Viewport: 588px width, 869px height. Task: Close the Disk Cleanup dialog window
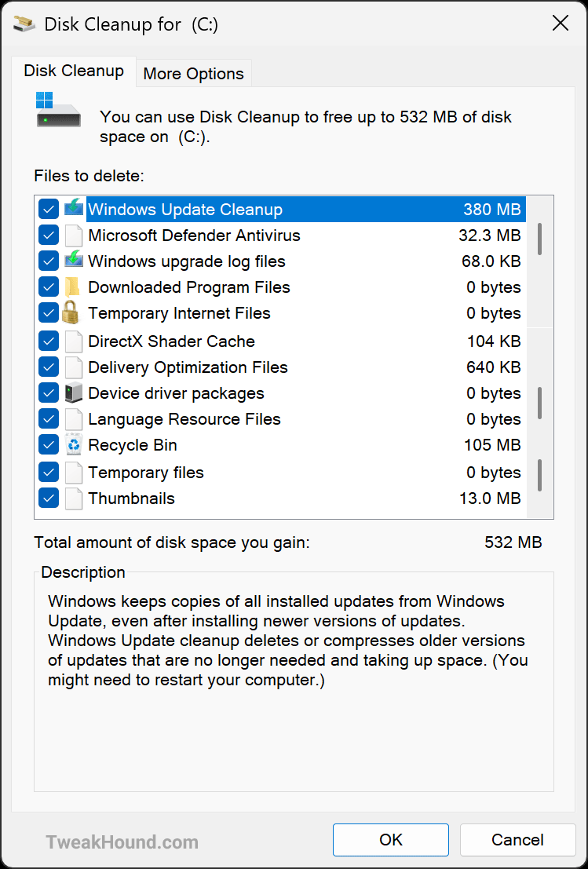[x=560, y=24]
